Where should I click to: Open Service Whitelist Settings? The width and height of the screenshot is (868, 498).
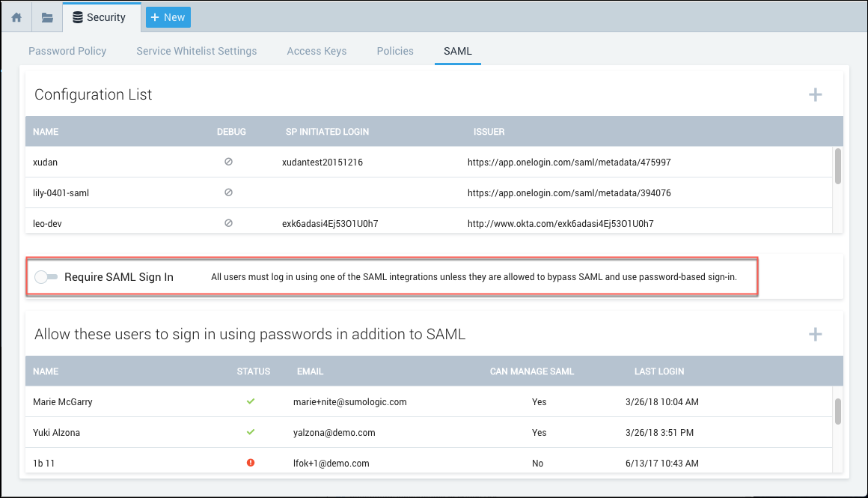click(x=196, y=51)
